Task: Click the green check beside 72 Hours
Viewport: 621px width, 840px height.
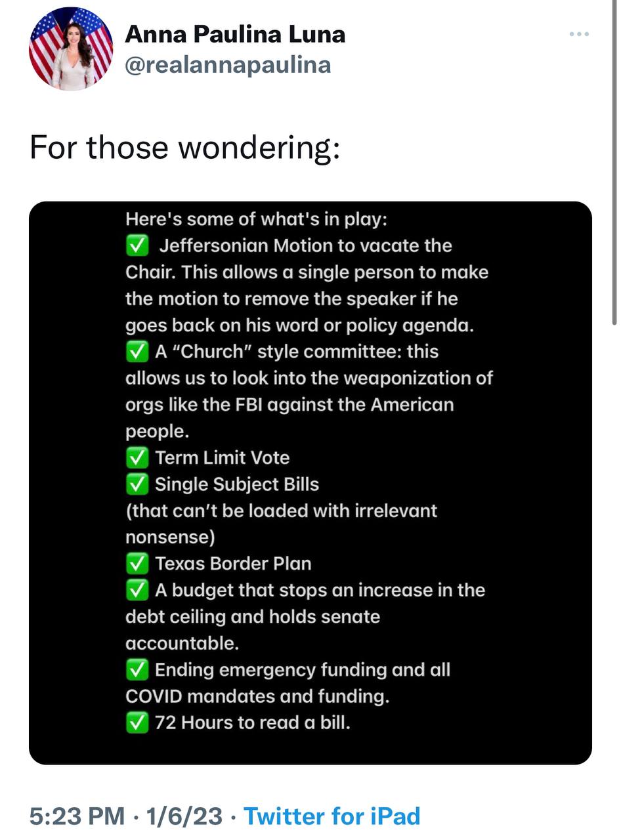Action: click(x=137, y=723)
